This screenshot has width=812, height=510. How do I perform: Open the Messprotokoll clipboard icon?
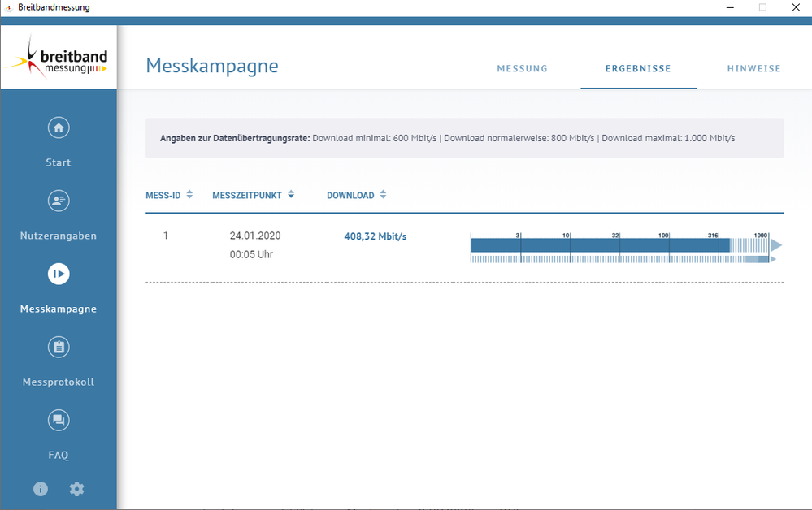(x=59, y=347)
